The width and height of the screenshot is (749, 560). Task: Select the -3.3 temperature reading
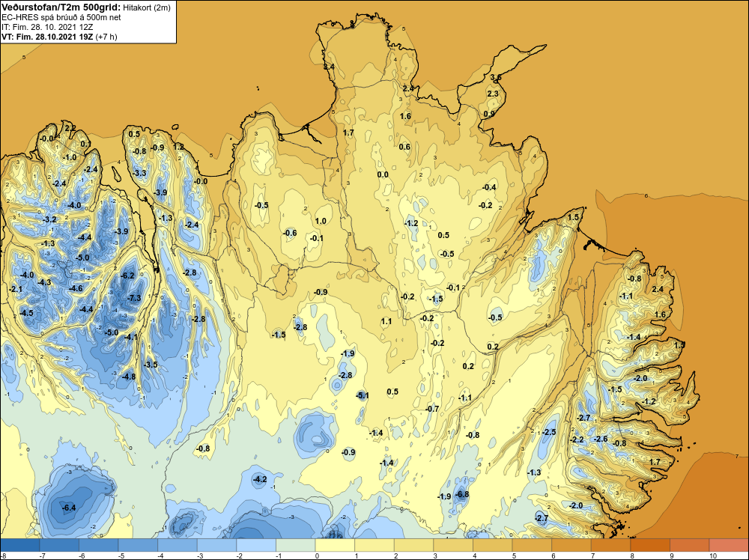[x=139, y=173]
